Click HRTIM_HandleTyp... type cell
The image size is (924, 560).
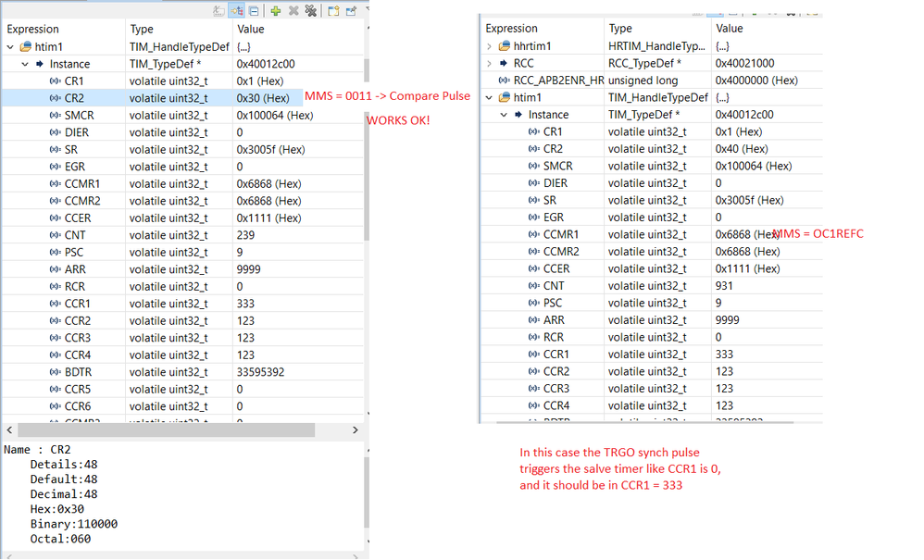pos(657,46)
